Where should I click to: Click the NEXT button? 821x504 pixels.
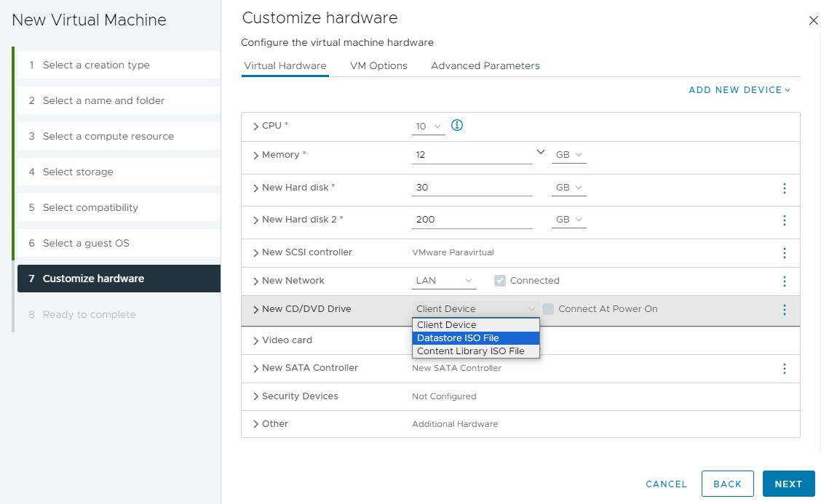click(788, 484)
